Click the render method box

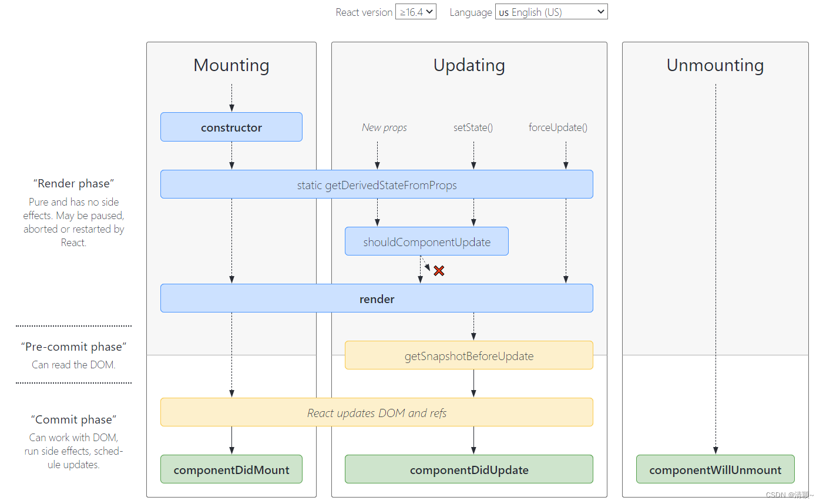pos(377,298)
